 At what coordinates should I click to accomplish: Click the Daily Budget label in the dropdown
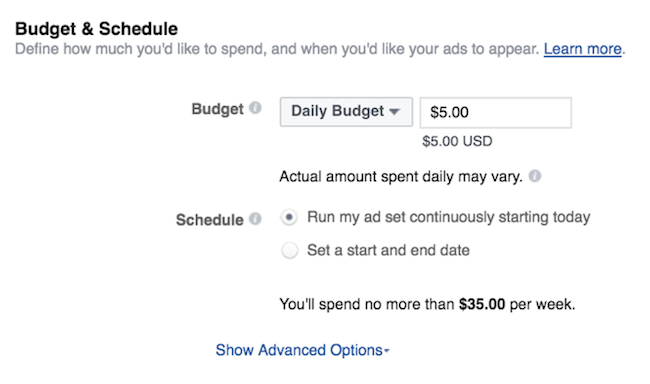tap(337, 111)
